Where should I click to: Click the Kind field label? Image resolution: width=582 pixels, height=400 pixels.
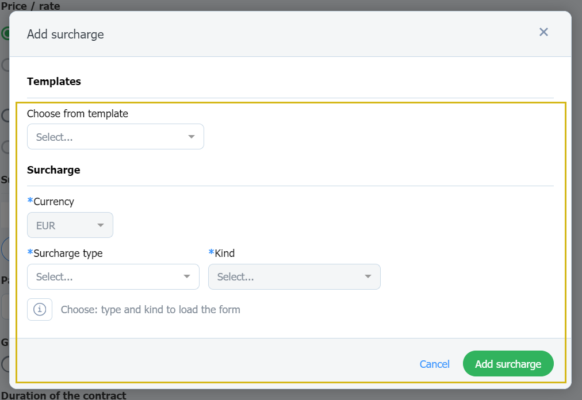tap(222, 253)
